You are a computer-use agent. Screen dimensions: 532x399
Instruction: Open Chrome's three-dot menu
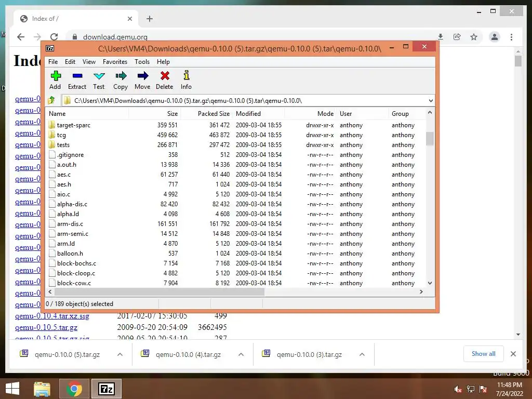tap(511, 37)
